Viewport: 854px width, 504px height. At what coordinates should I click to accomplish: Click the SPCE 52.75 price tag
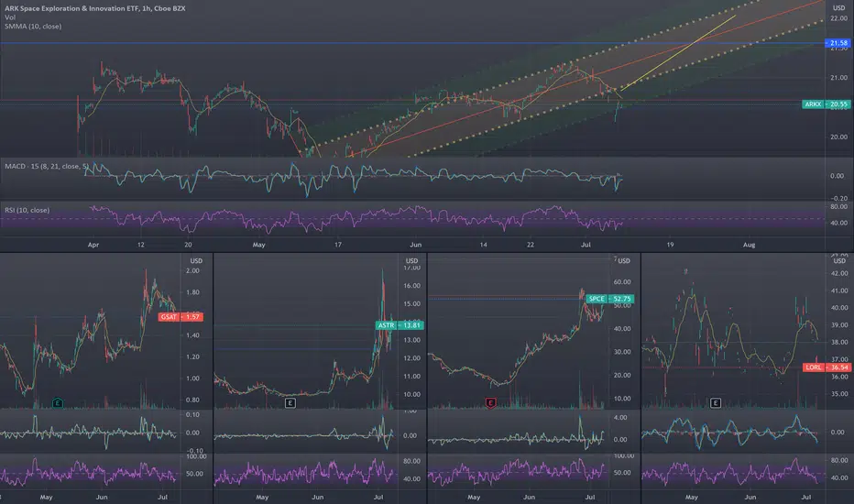tap(610, 299)
